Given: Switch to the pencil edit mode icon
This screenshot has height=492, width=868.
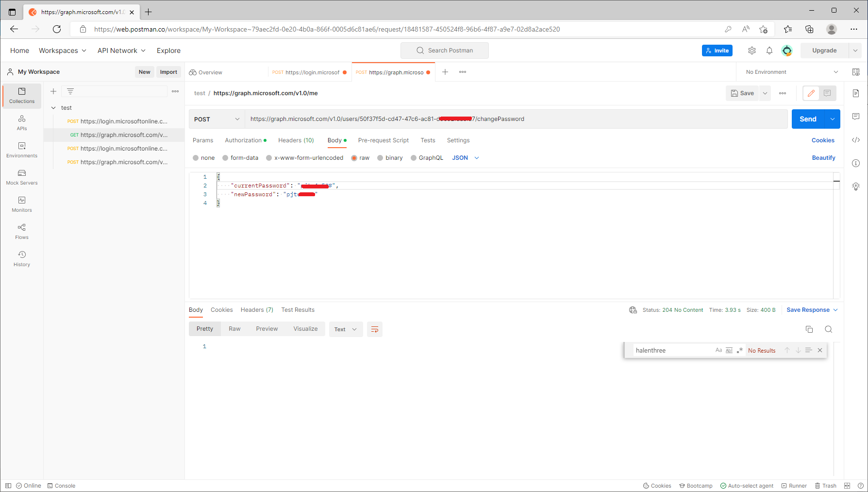Looking at the screenshot, I should [x=811, y=93].
